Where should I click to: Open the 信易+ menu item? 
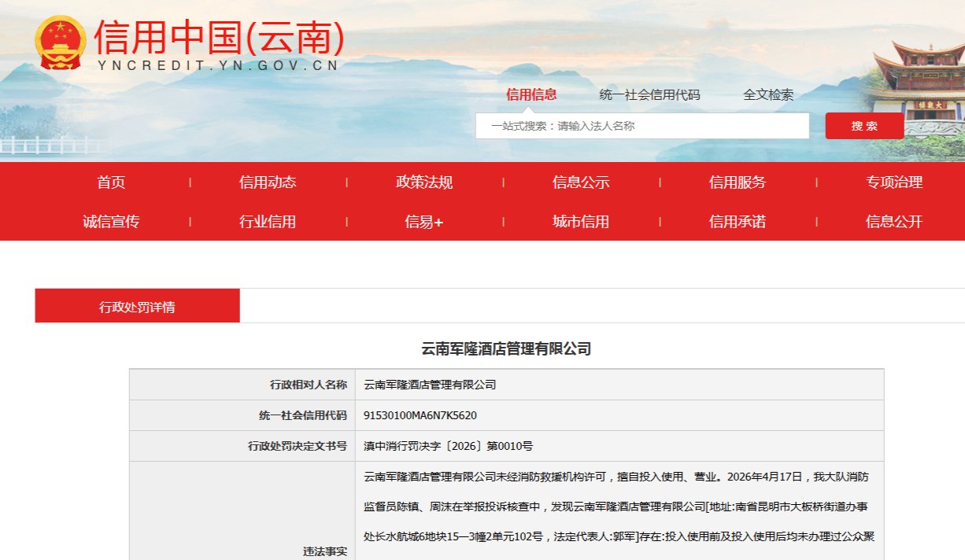424,222
